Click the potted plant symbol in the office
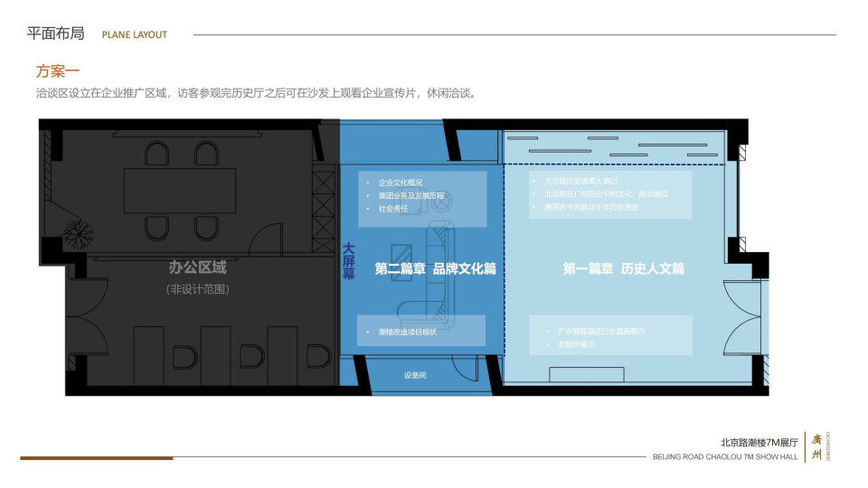This screenshot has height=488, width=868. pos(78,233)
